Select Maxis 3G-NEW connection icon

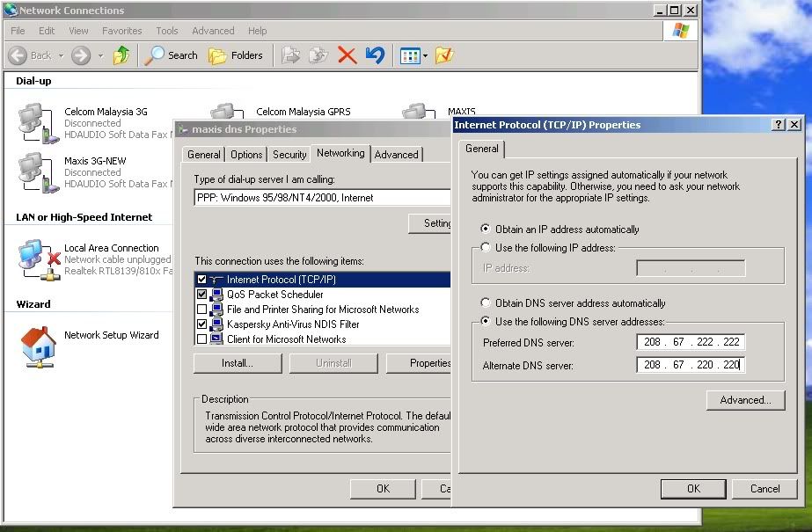click(x=39, y=172)
